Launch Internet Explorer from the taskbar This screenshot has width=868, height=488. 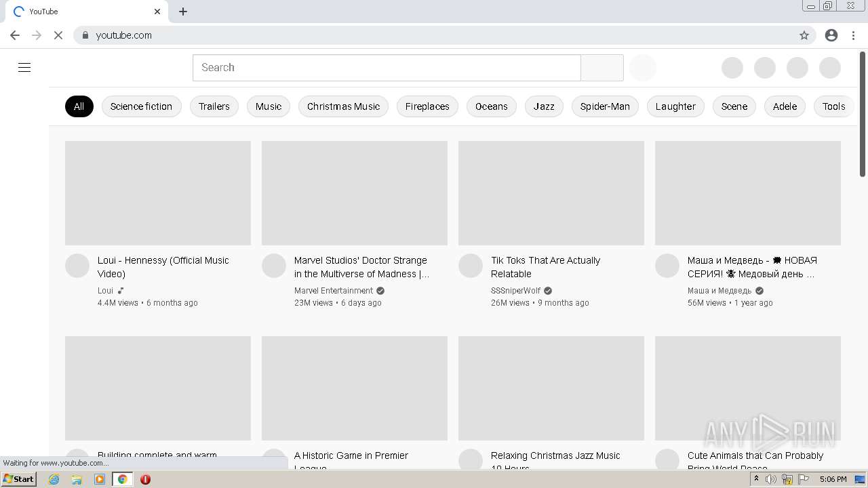click(x=54, y=479)
